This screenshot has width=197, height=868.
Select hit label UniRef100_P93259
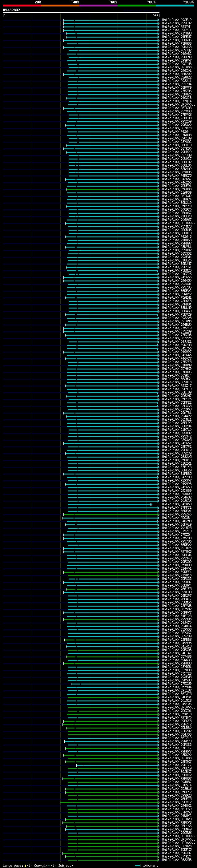tap(176, 121)
